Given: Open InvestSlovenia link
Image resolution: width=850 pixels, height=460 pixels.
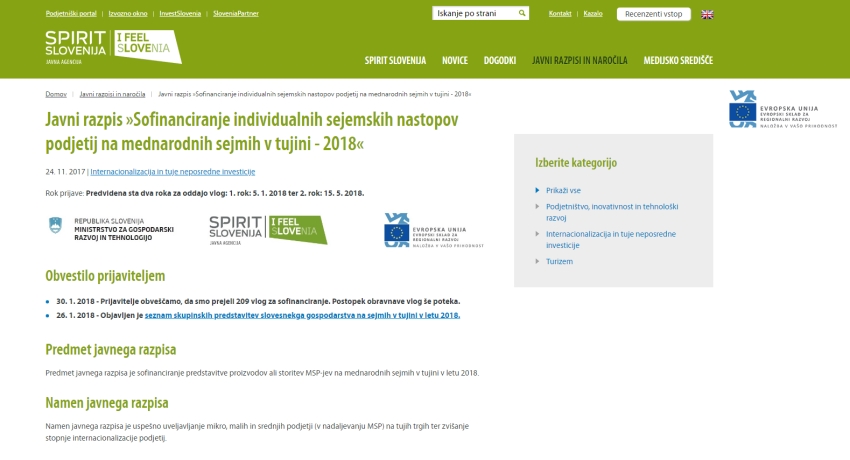Looking at the screenshot, I should click(x=180, y=14).
